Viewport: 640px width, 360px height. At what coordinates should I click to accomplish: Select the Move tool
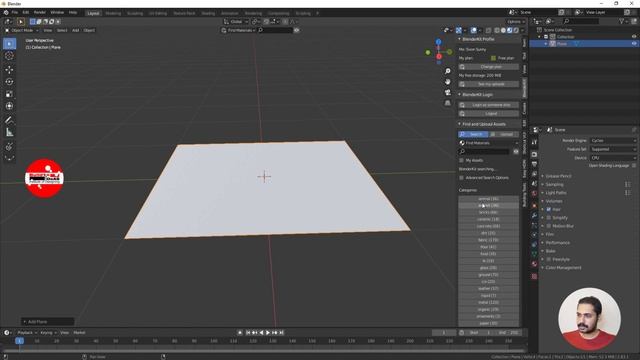coord(9,69)
